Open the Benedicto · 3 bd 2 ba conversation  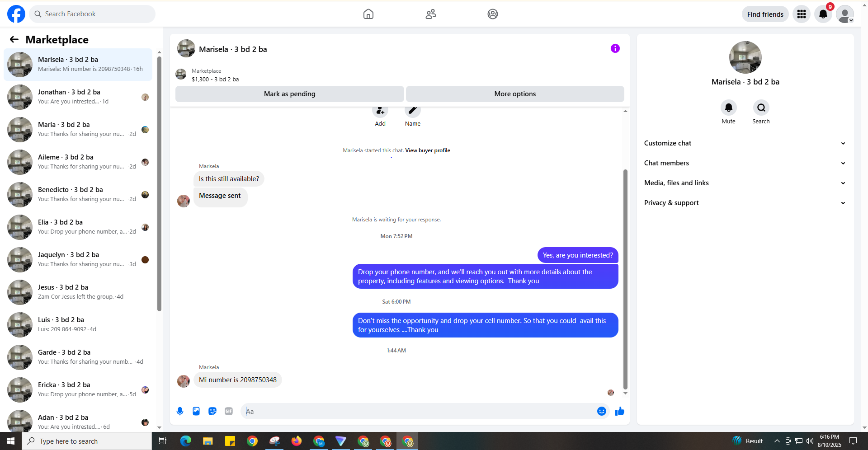pos(78,195)
